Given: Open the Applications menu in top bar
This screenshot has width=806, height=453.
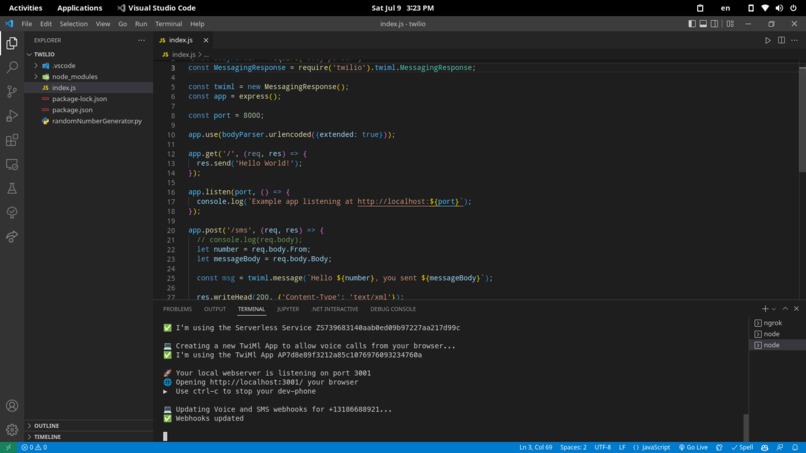Looking at the screenshot, I should [80, 8].
